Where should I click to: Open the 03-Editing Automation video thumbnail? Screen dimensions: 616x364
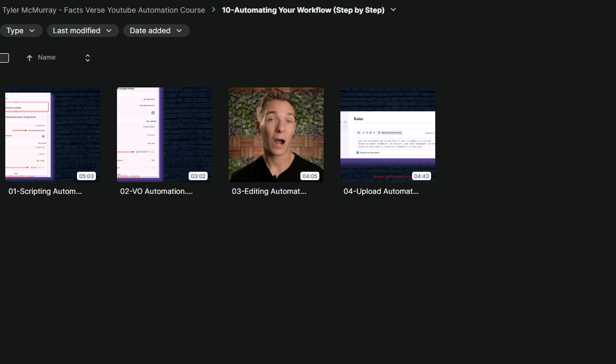coord(276,135)
